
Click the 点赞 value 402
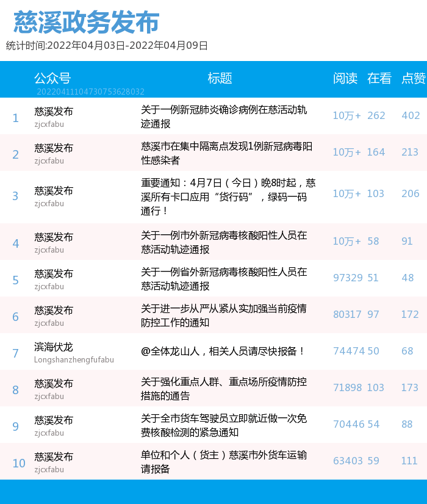(411, 116)
